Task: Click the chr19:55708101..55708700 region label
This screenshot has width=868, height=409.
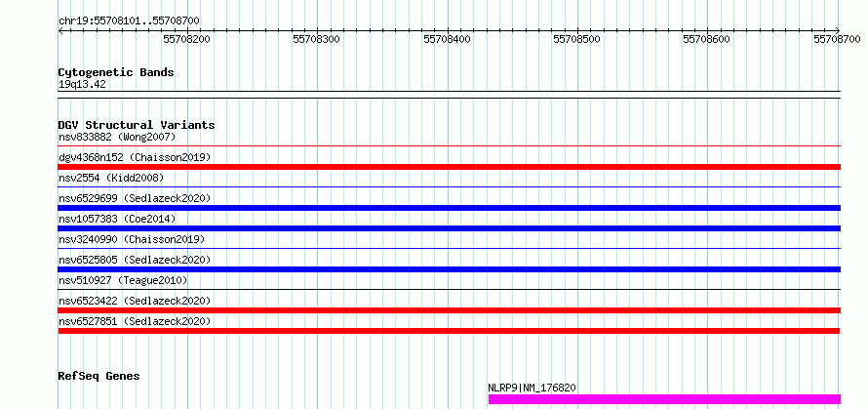Action: 129,21
